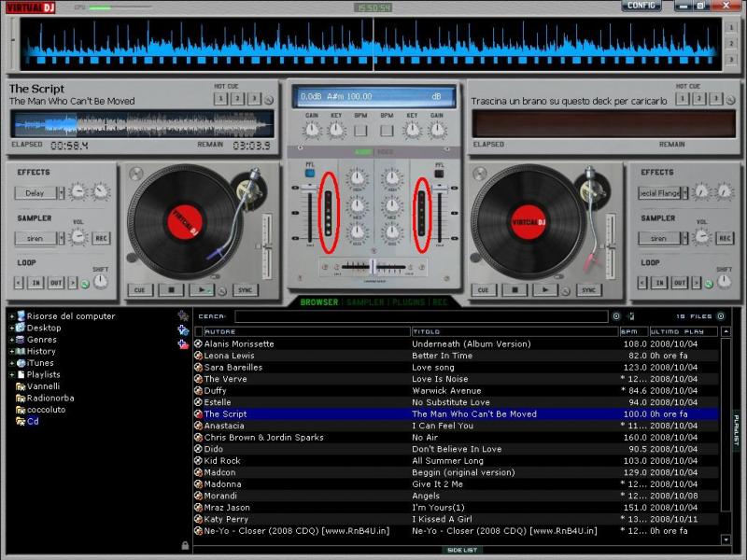This screenshot has height=560, width=747.
Task: Activate hot cue 2 on the left deck
Action: 237,99
